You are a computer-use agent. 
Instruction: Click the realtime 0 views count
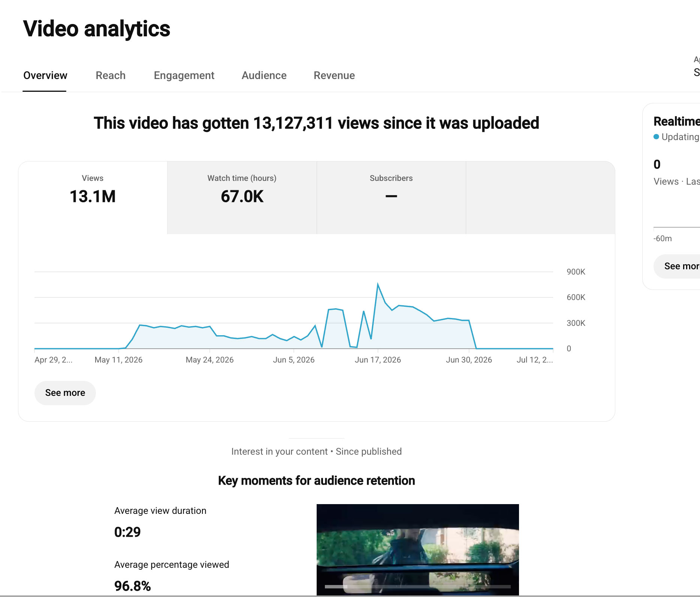click(x=657, y=164)
